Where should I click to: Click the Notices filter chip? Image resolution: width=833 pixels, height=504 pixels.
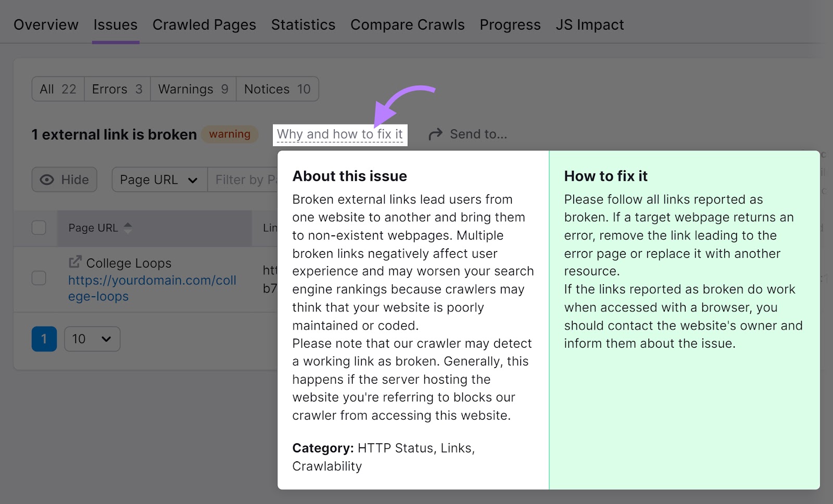click(277, 89)
